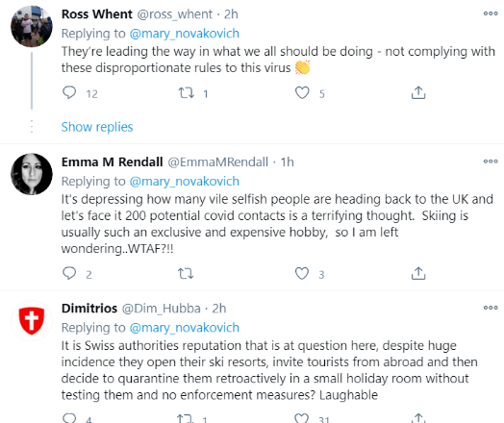Reply to Dimitrios's tweet
The height and width of the screenshot is (423, 504).
click(x=69, y=418)
